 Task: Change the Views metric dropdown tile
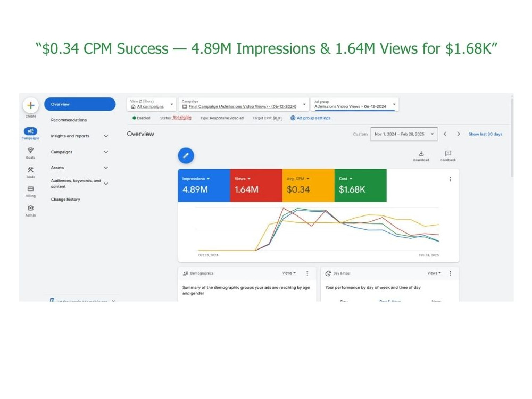click(242, 179)
